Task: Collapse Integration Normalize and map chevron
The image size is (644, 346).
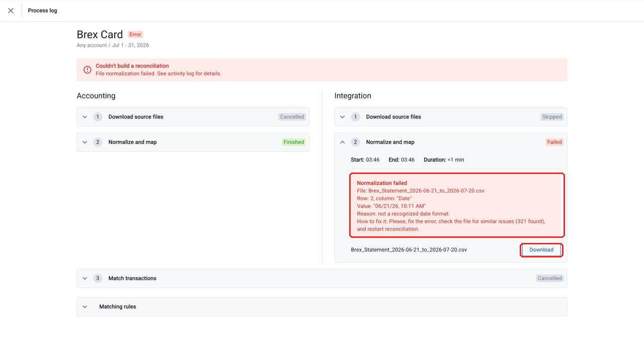Action: click(x=343, y=142)
